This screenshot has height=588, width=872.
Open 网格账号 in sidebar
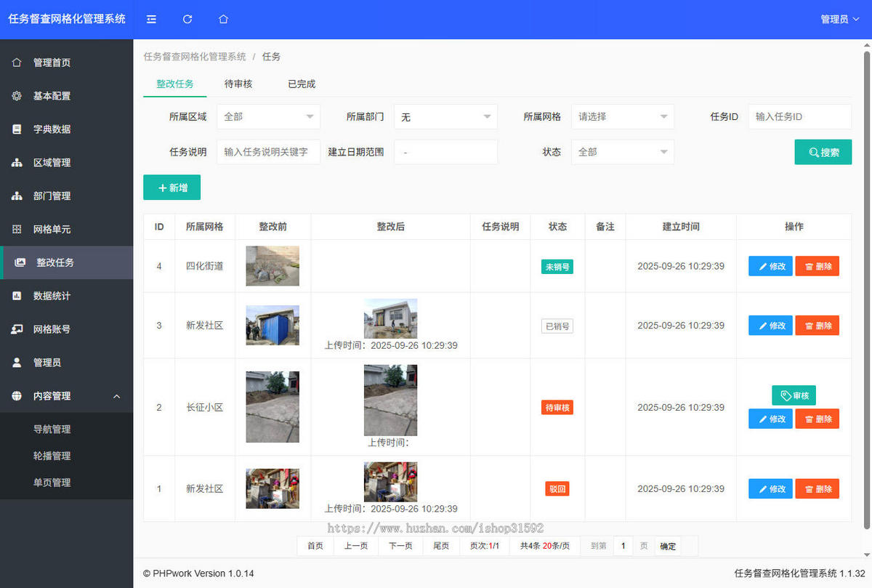coord(67,329)
